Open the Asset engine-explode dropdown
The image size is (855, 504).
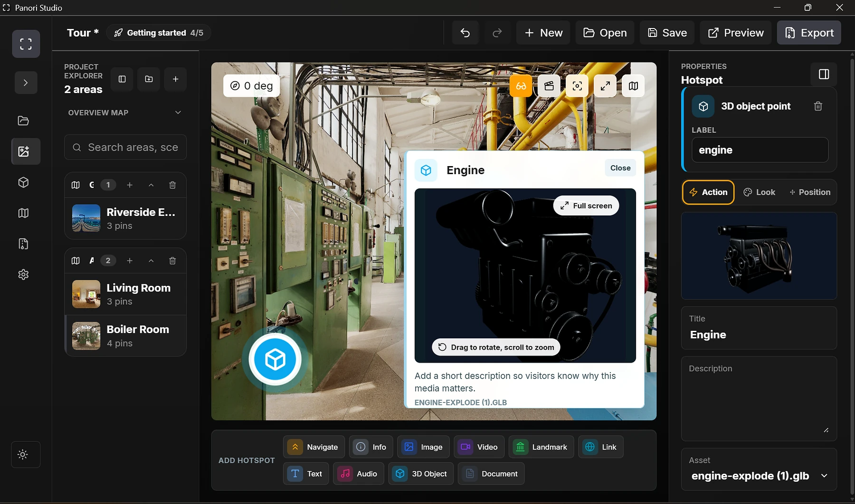tap(759, 476)
